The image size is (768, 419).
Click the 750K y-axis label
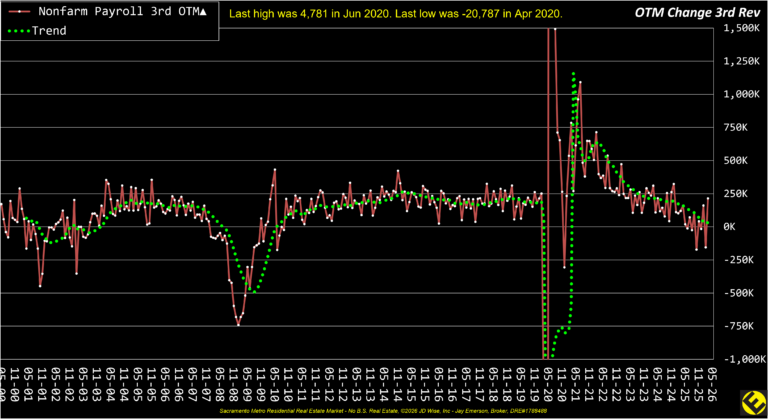pyautogui.click(x=735, y=127)
